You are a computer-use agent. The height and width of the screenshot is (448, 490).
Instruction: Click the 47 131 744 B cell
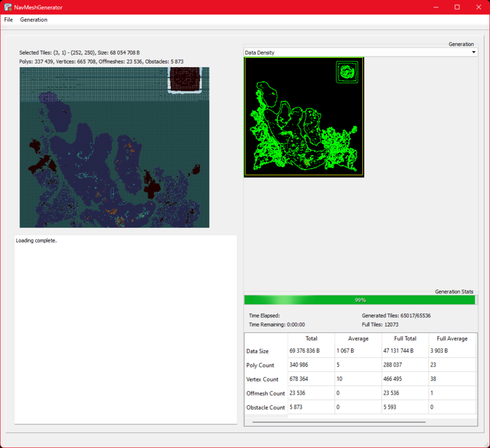tap(405, 350)
